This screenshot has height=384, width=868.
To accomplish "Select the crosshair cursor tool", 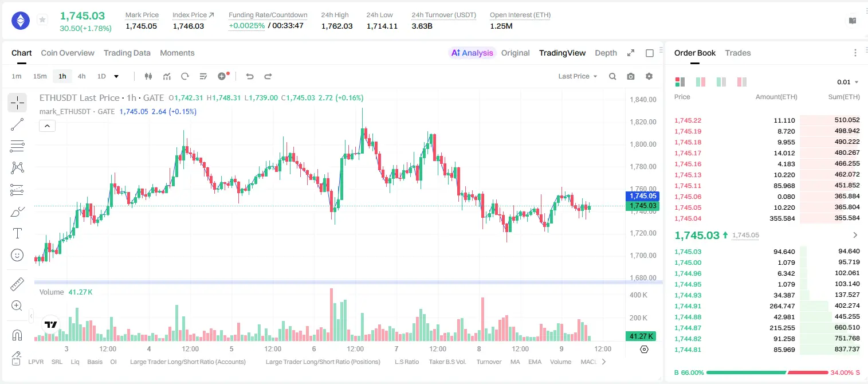I will coord(17,103).
